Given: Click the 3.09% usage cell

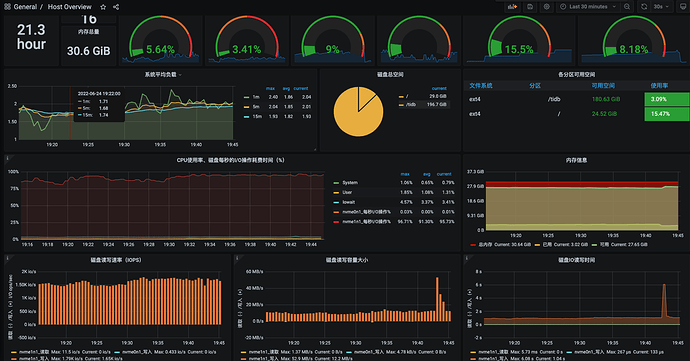Looking at the screenshot, I should tap(667, 99).
